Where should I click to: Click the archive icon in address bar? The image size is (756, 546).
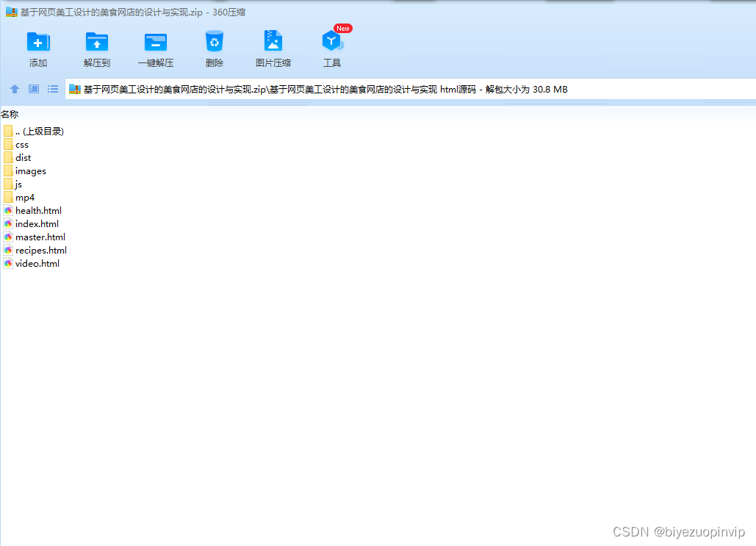click(x=75, y=89)
